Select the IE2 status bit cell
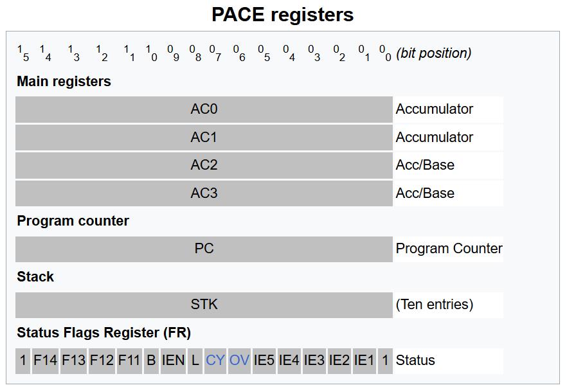Image resolution: width=567 pixels, height=392 pixels. tap(339, 361)
